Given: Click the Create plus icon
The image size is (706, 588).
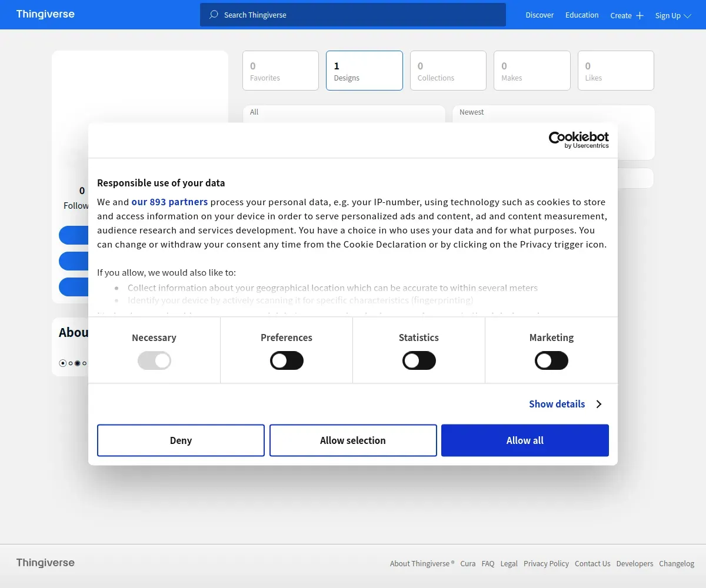Looking at the screenshot, I should pos(640,16).
